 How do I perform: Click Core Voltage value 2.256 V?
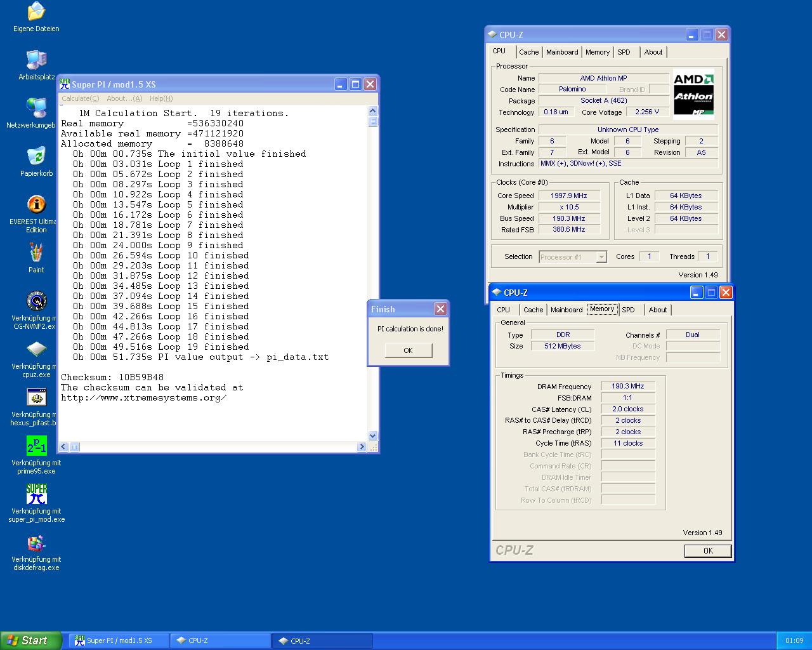[647, 112]
